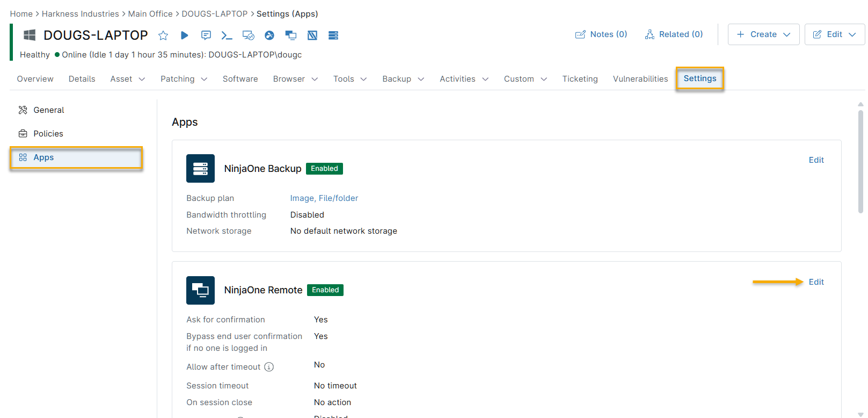
Task: Open the backup server icon in header
Action: 333,35
